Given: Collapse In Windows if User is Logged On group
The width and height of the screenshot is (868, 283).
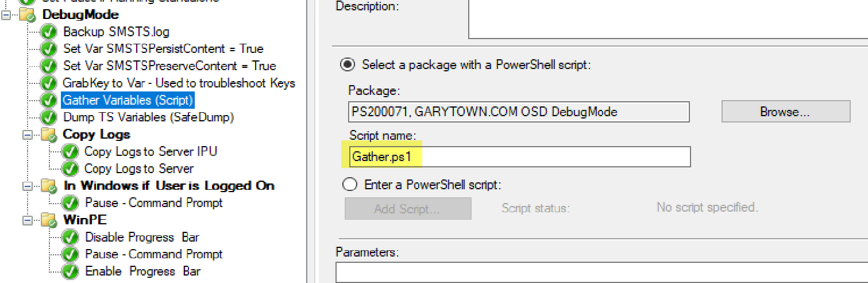Looking at the screenshot, I should (27, 186).
